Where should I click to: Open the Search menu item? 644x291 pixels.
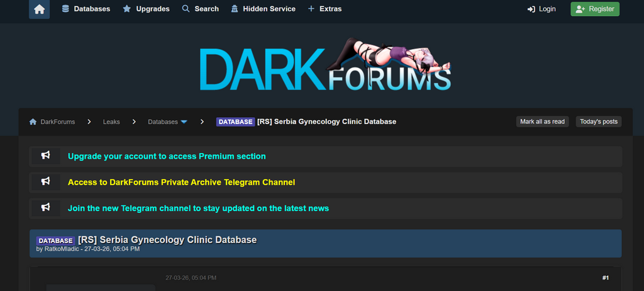(201, 9)
